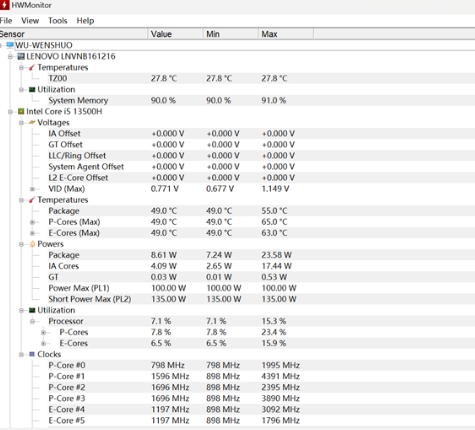Click the WU-WENSHUO computer icon
The width and height of the screenshot is (475, 430).
click(10, 45)
